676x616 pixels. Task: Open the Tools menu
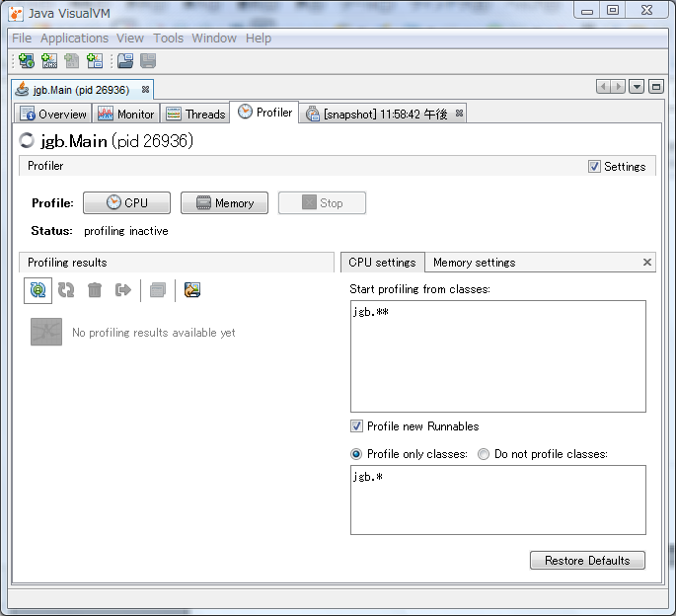[168, 38]
